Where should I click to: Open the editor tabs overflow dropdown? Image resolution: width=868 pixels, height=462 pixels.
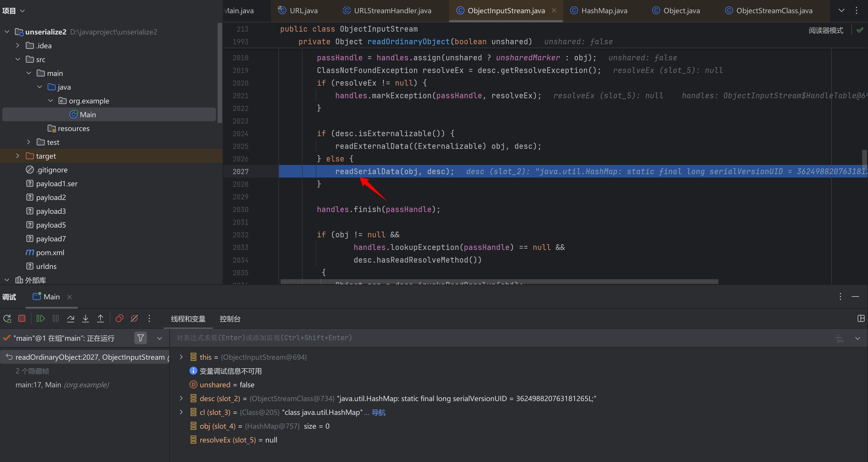pyautogui.click(x=841, y=10)
